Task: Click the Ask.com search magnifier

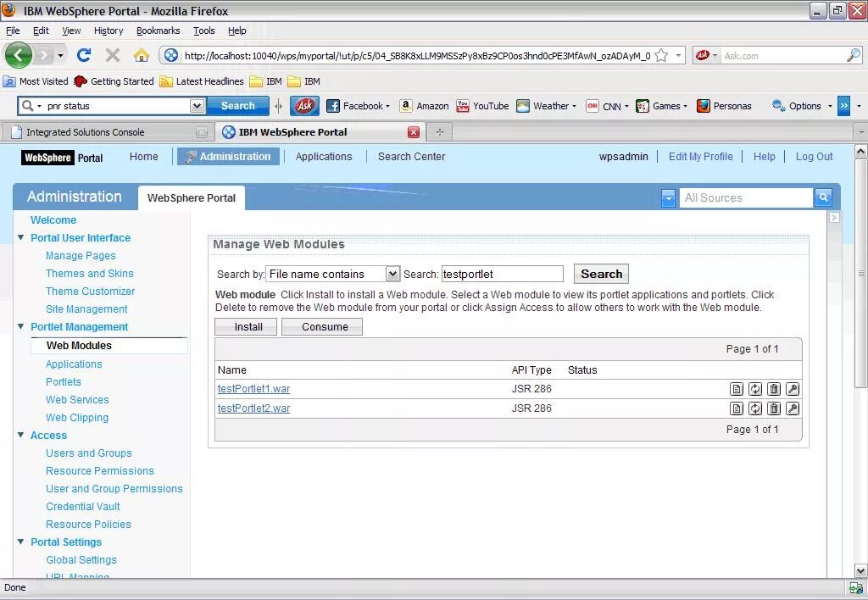Action: pos(853,55)
